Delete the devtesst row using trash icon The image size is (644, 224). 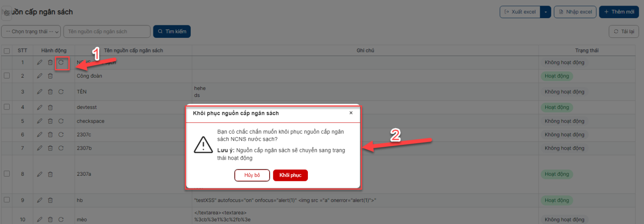(50, 107)
